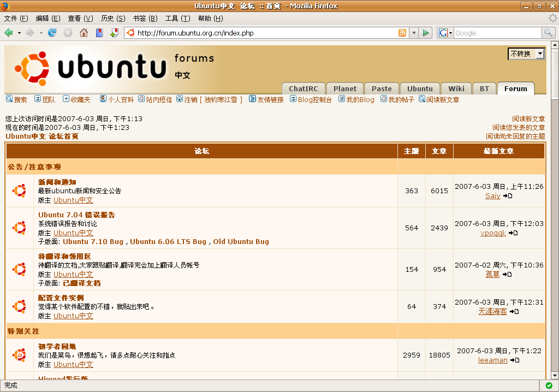Open the Back history dropdown arrow
559x392 pixels.
coord(19,33)
